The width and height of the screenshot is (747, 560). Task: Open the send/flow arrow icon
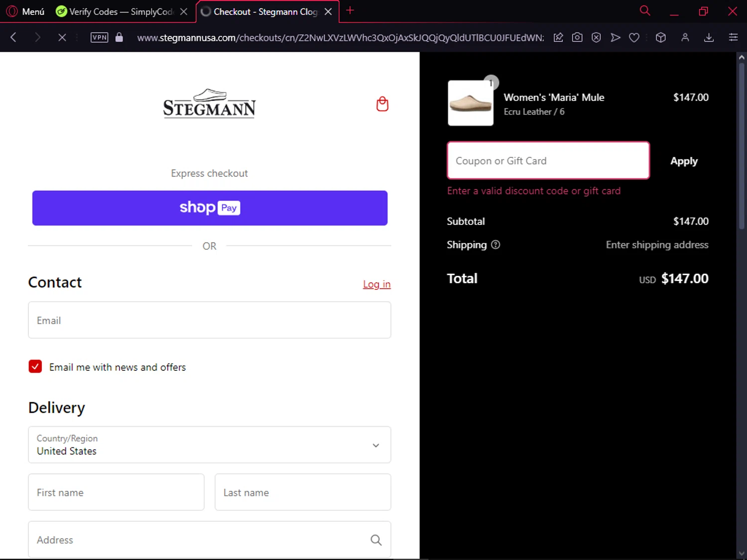point(616,37)
